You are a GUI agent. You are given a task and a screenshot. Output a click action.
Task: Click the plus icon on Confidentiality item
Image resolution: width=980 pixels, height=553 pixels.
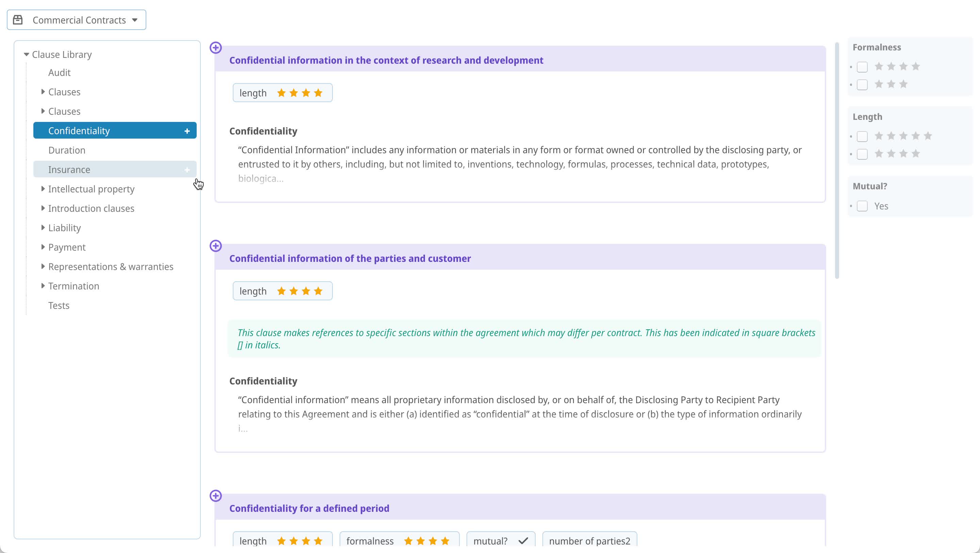187,131
